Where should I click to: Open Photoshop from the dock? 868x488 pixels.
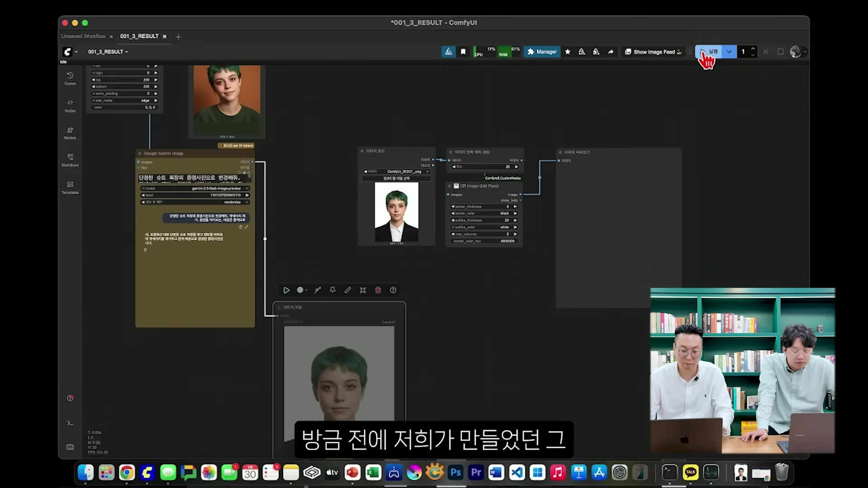pos(456,473)
